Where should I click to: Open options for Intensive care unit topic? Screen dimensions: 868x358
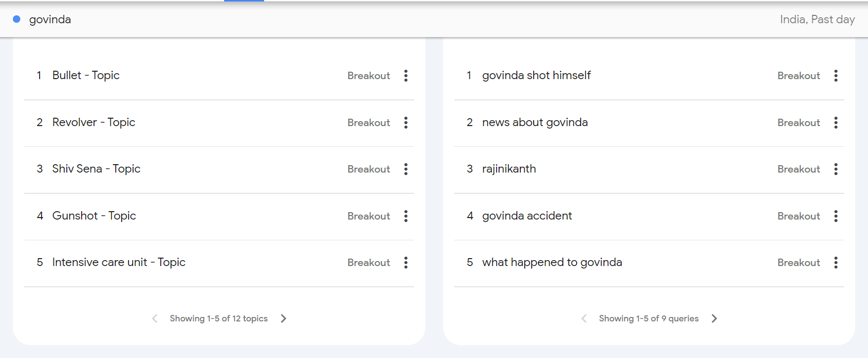[406, 263]
